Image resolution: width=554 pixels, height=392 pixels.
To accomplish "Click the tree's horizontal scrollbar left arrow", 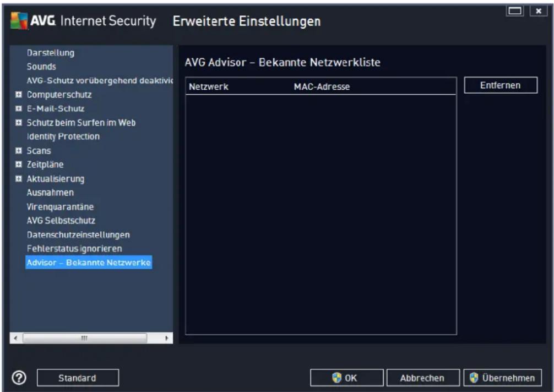I will [x=15, y=338].
